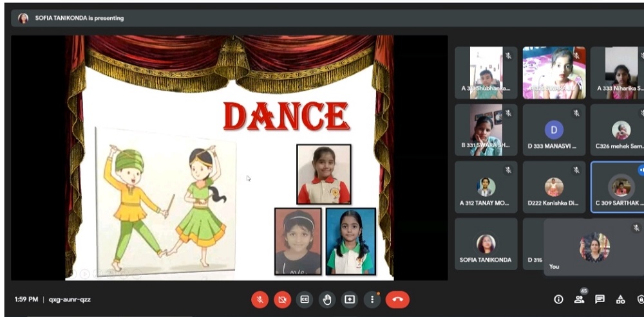The height and width of the screenshot is (317, 644).
Task: Click the D222 Kanishka participant tile
Action: pyautogui.click(x=554, y=186)
